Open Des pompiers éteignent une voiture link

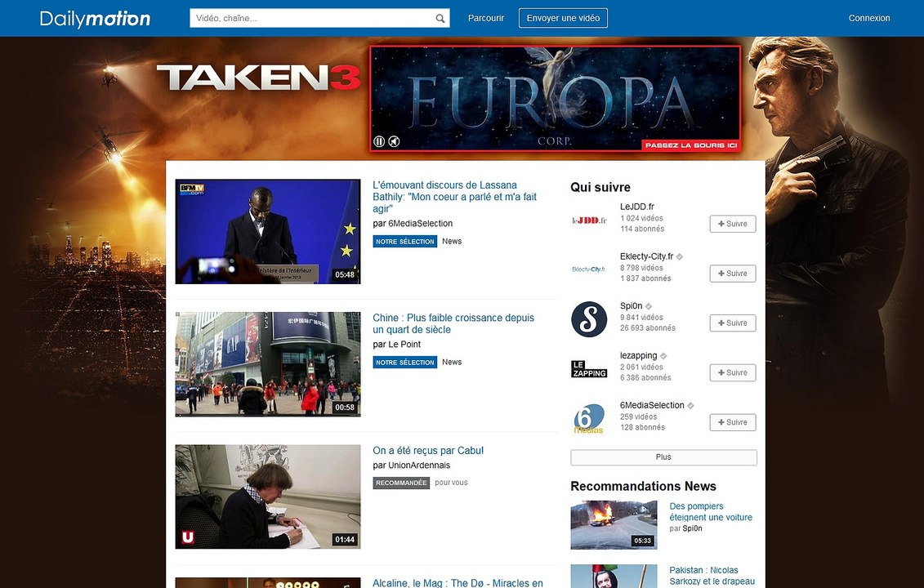click(x=711, y=512)
